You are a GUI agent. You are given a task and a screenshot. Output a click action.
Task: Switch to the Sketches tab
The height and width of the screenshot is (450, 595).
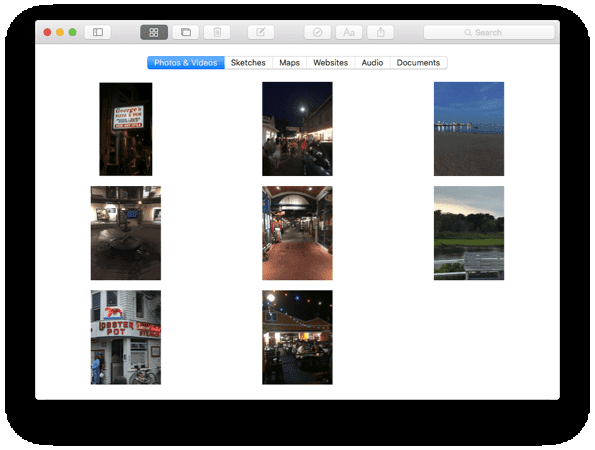pos(248,63)
